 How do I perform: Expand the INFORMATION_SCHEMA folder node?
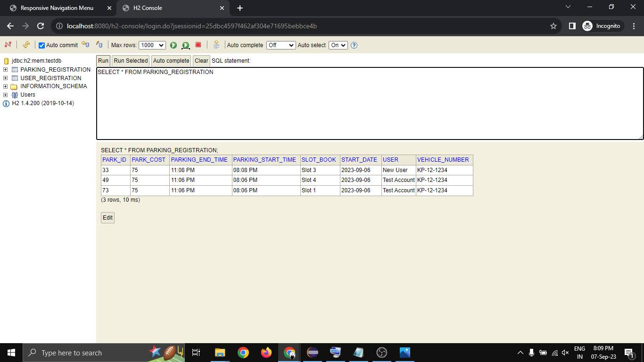coord(6,86)
